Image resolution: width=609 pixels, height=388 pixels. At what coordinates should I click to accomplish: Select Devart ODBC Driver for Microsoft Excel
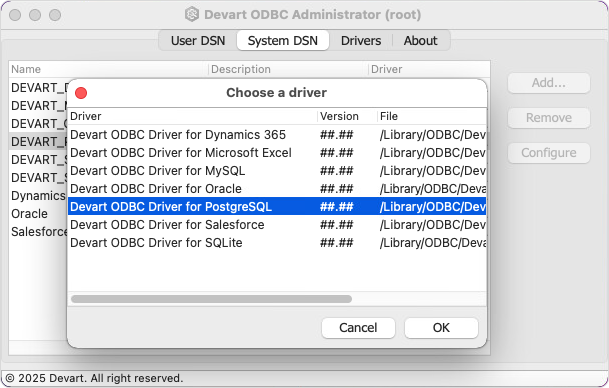(x=277, y=153)
